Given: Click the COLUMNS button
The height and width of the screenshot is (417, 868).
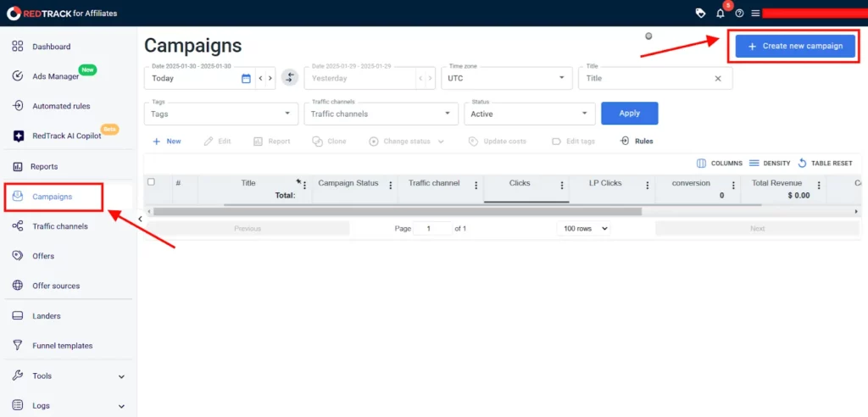Looking at the screenshot, I should point(719,164).
